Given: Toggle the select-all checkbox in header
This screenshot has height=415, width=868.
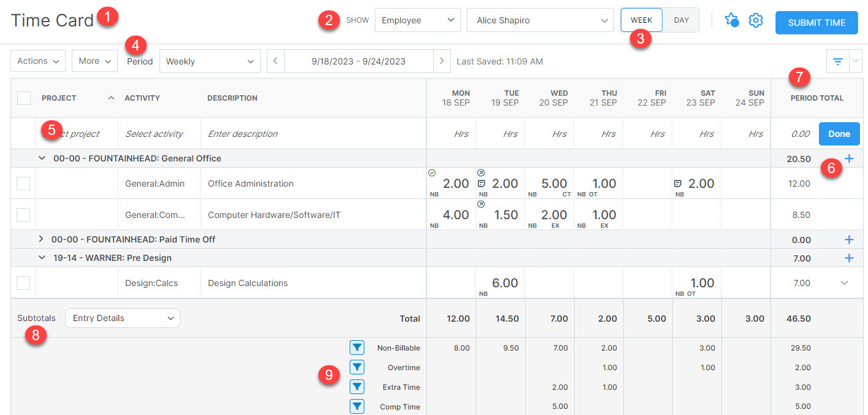Looking at the screenshot, I should click(x=24, y=98).
